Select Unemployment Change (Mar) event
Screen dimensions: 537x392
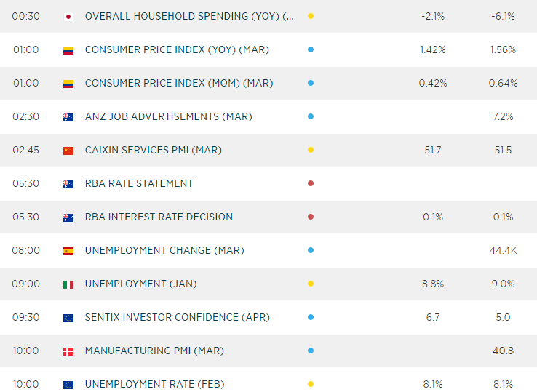tap(164, 250)
